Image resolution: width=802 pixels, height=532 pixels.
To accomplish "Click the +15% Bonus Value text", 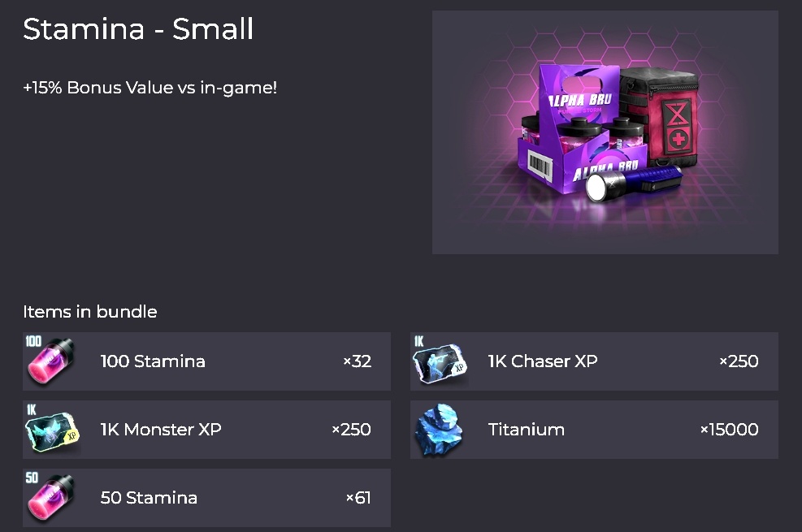I will click(150, 87).
